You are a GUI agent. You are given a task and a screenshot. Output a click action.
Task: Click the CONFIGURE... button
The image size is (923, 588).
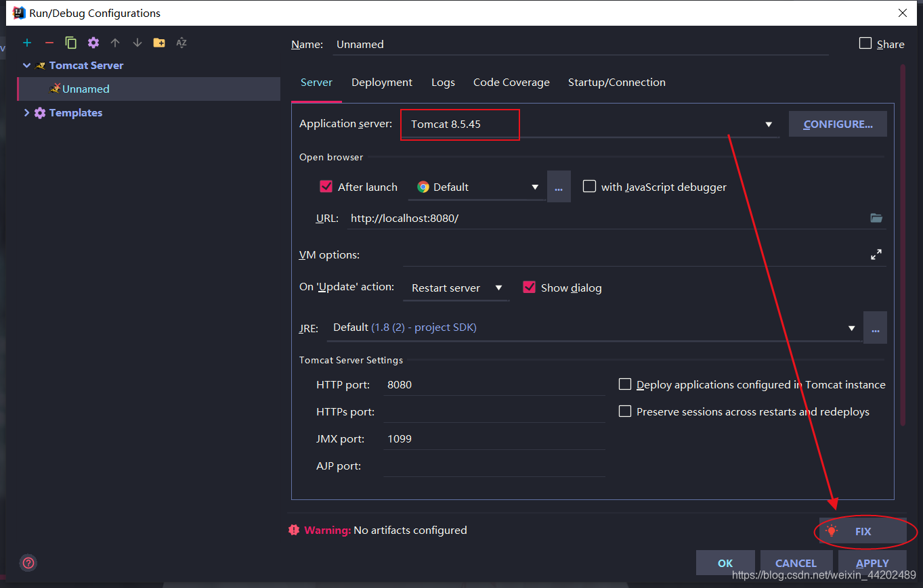pyautogui.click(x=838, y=124)
